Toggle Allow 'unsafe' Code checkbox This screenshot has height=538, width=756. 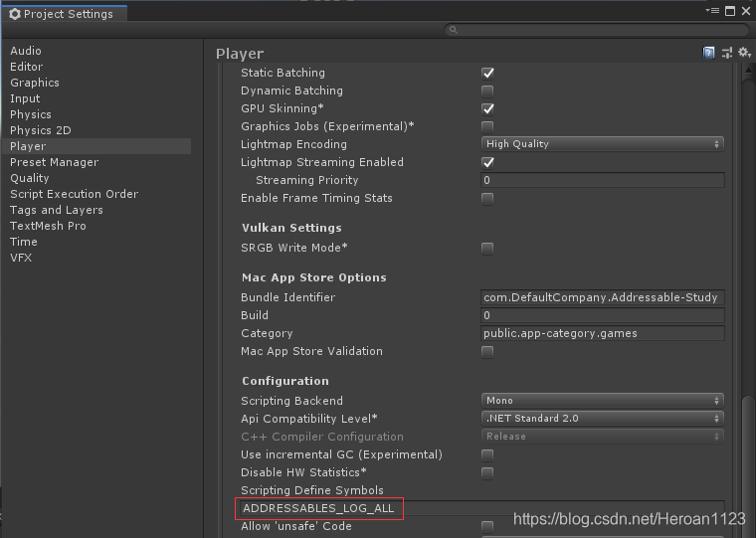pyautogui.click(x=487, y=526)
